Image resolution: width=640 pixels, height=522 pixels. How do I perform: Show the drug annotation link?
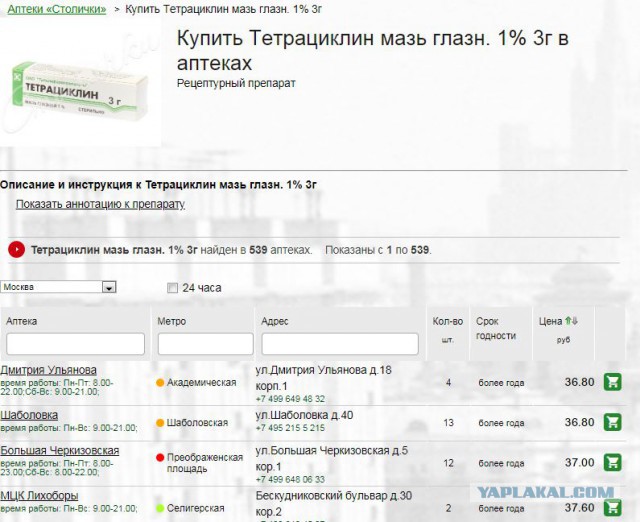pyautogui.click(x=100, y=204)
